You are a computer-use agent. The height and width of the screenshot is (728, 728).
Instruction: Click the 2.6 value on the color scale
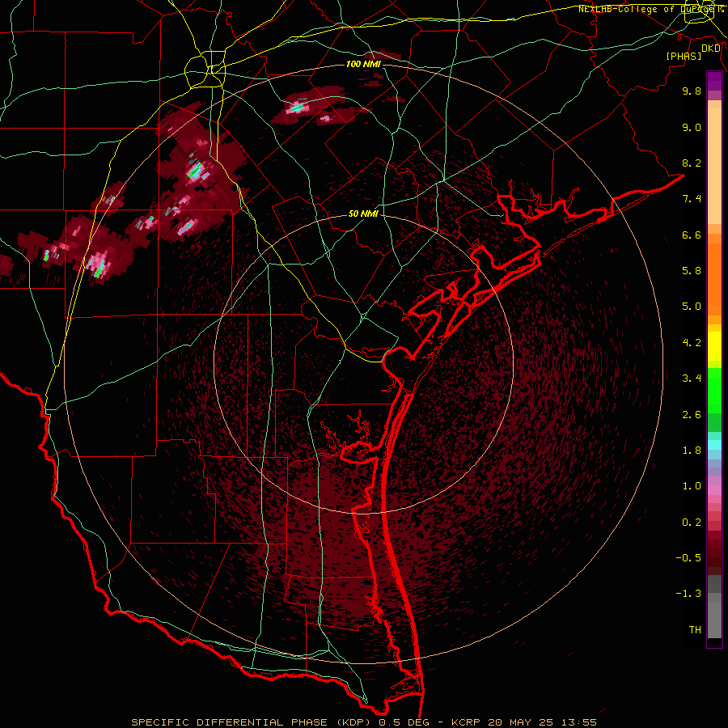click(x=692, y=415)
